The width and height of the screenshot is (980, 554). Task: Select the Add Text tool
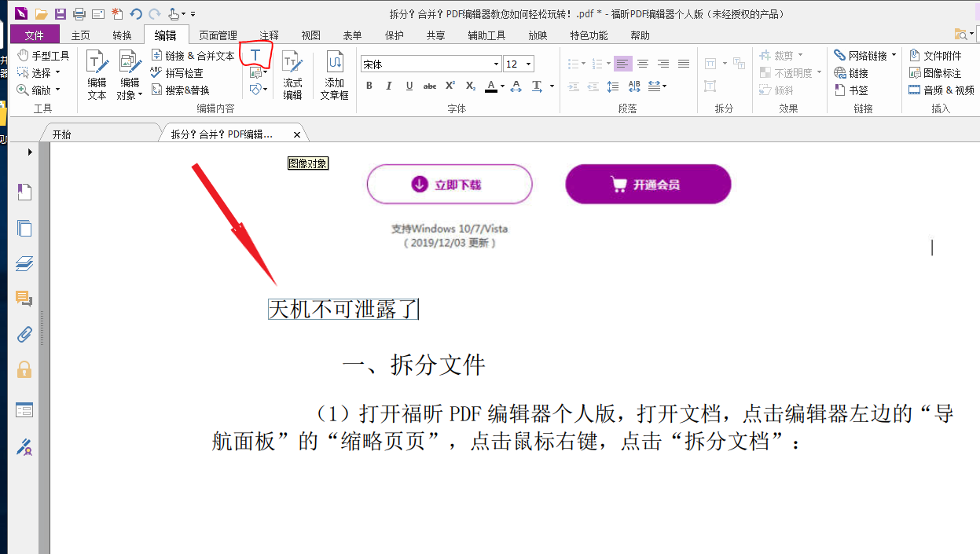point(255,55)
